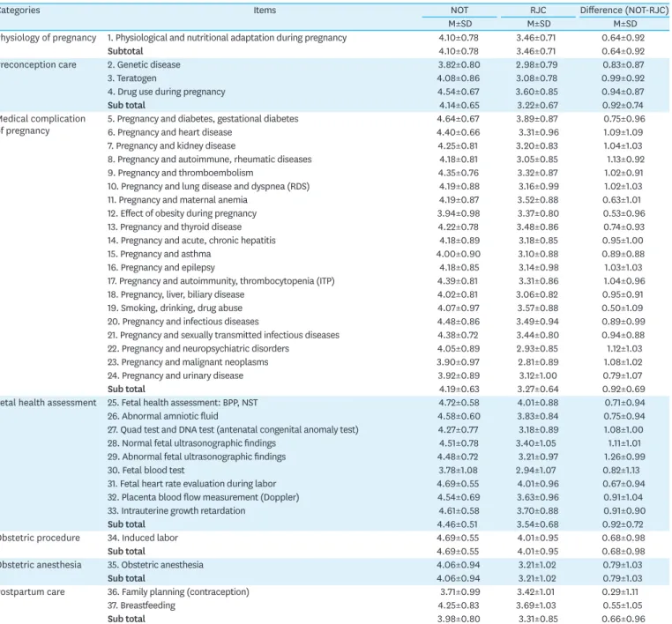
Task: Select '18. Pregnancy, liver, biliary disease'
Action: pos(175,294)
